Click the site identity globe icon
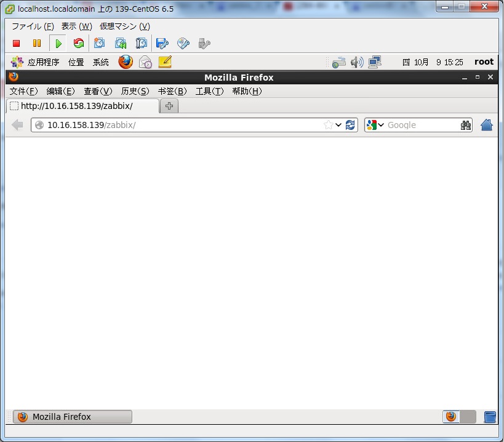504x442 pixels. coord(39,125)
